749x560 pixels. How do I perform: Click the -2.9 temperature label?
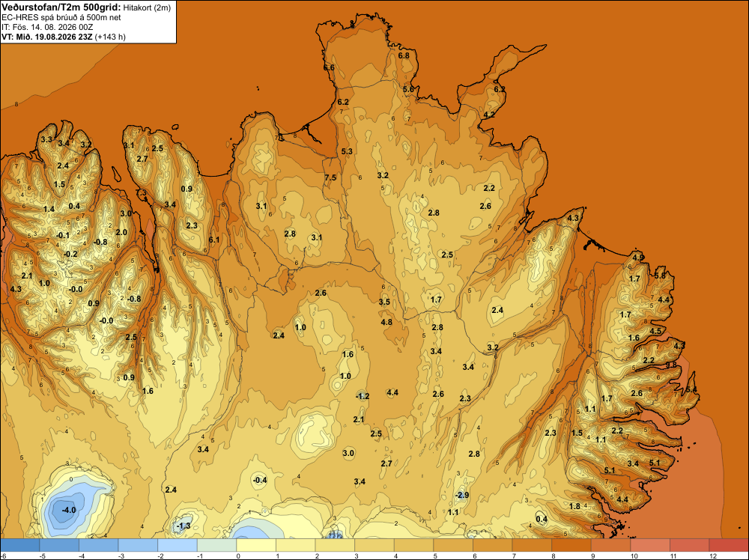point(462,495)
